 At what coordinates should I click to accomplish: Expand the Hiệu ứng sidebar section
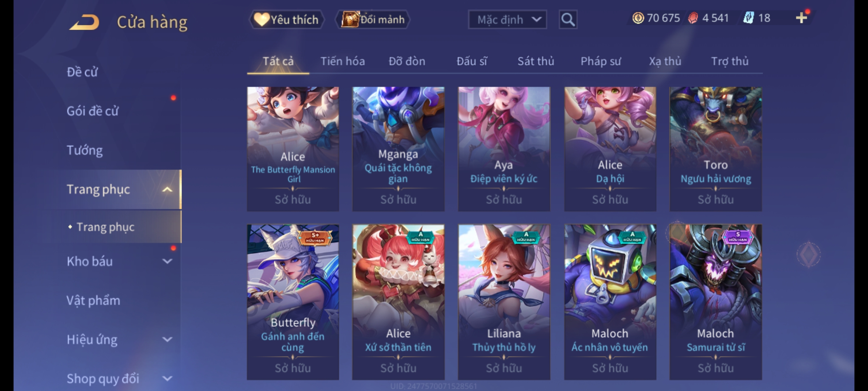point(167,339)
